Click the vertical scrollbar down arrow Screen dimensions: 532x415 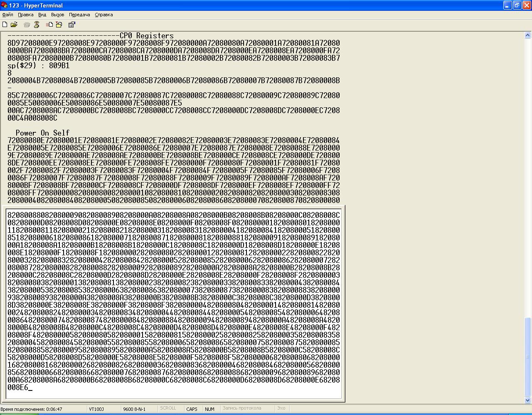coord(528,400)
